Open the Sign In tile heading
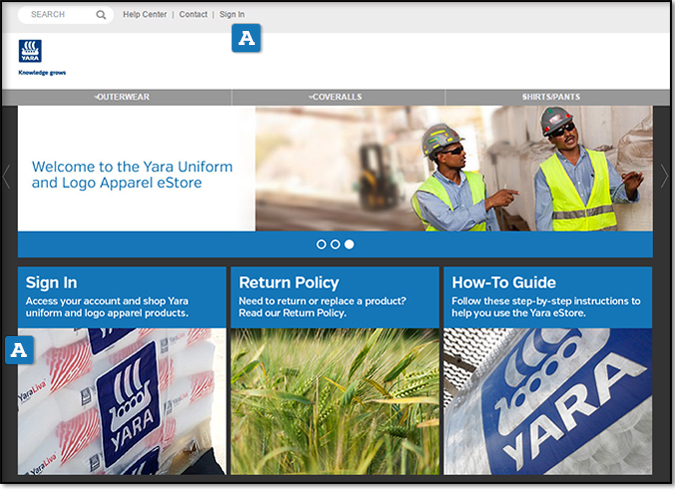The image size is (675, 490). click(52, 283)
